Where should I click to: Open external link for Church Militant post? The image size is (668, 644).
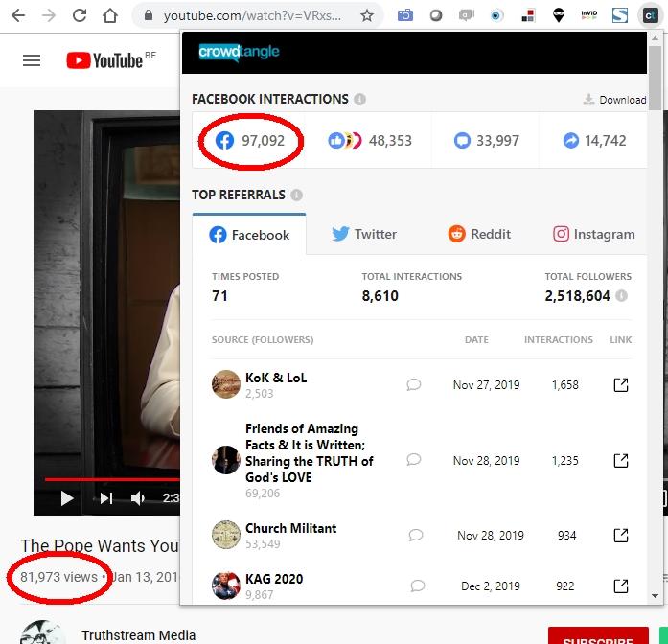pos(621,536)
